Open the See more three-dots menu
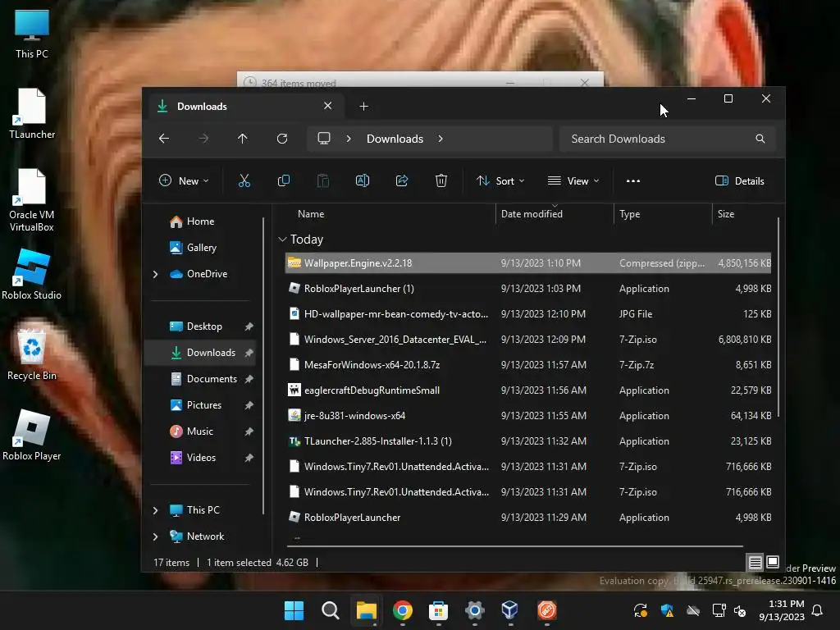 click(x=633, y=181)
